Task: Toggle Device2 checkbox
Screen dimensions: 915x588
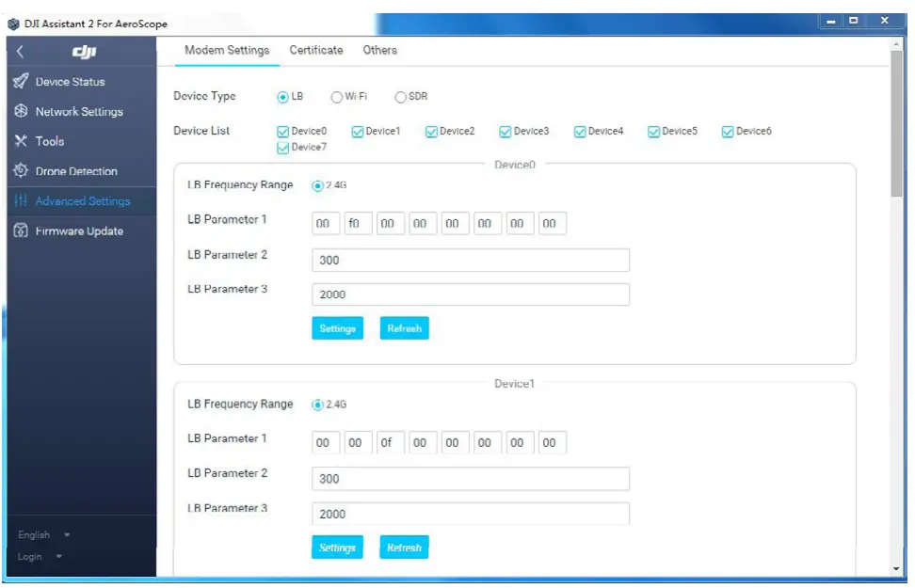Action: 431,132
